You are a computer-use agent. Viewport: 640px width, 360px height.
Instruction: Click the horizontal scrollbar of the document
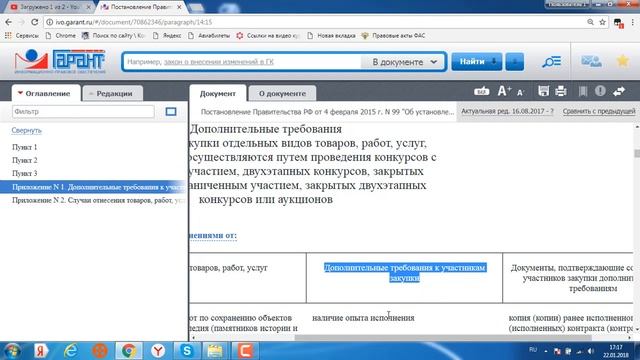[x=443, y=338]
